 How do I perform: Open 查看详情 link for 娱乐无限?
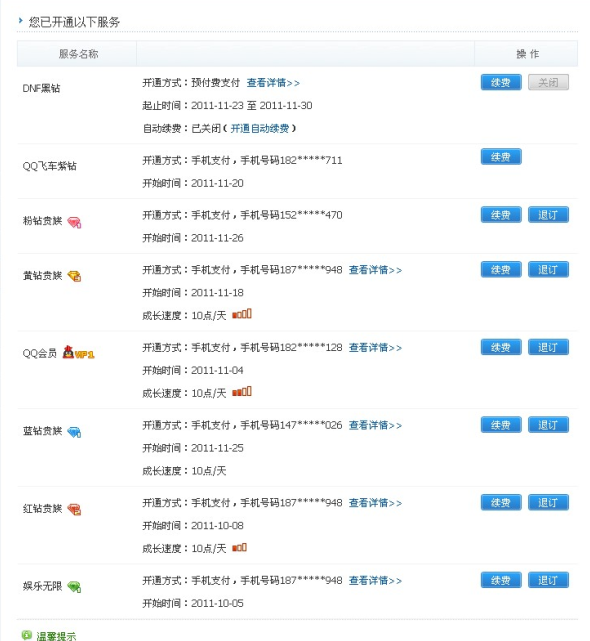point(375,581)
